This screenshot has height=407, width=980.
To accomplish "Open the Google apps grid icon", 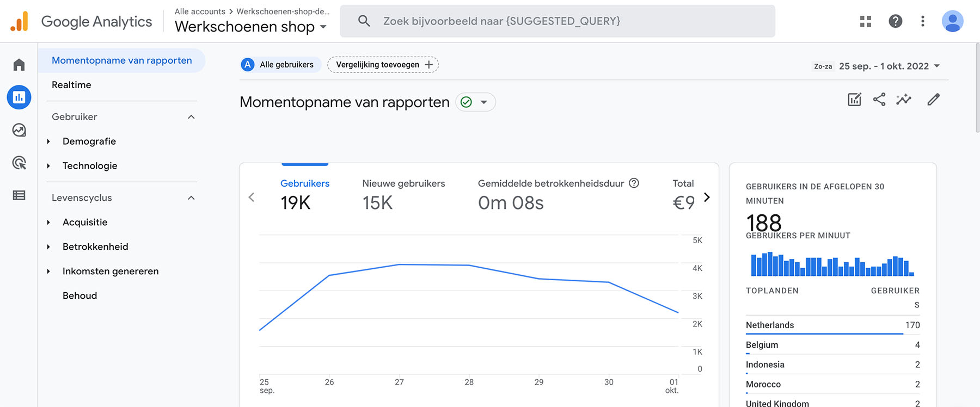I will 866,21.
